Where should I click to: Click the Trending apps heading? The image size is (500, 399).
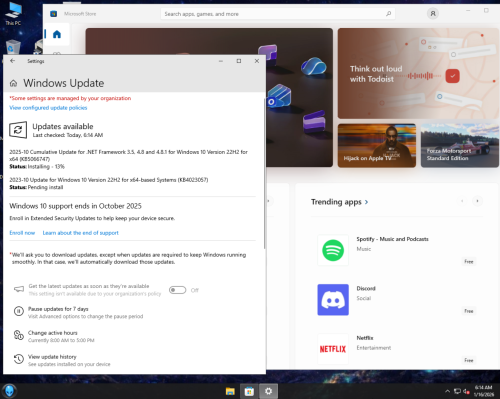[x=336, y=202]
